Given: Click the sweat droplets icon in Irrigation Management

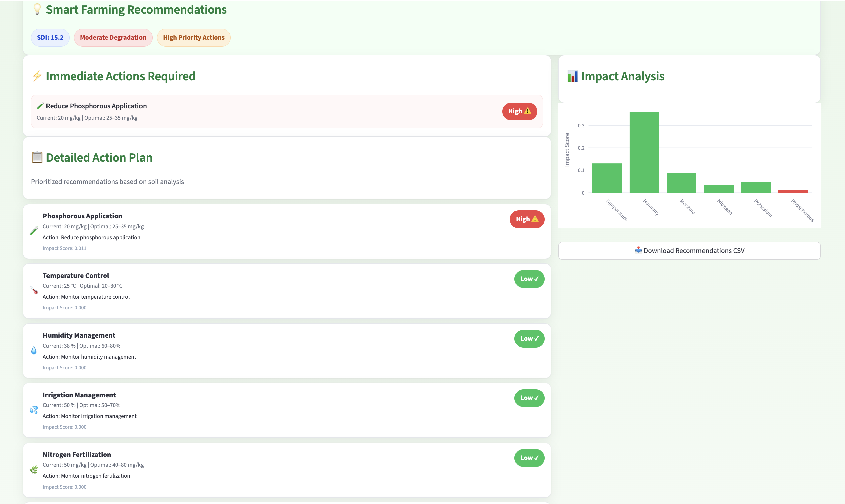Looking at the screenshot, I should coord(34,410).
